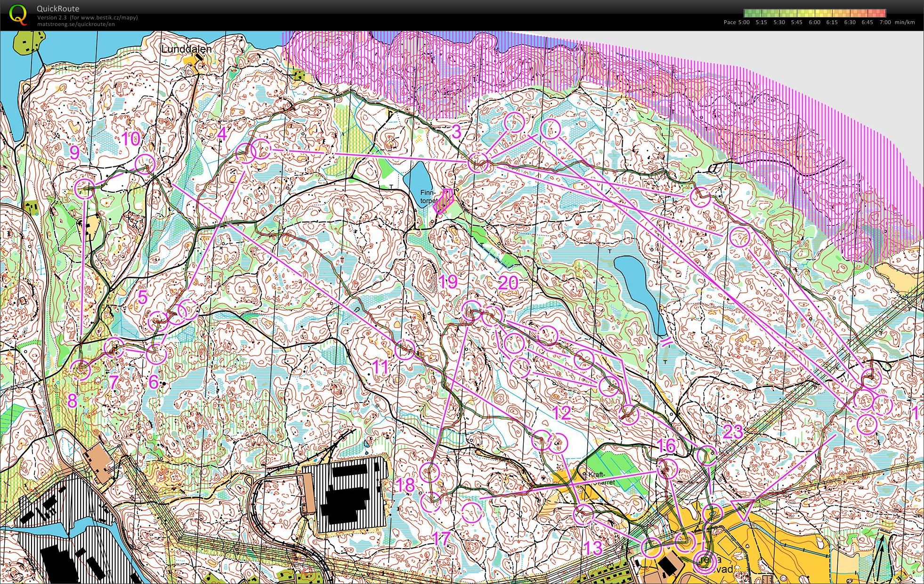Viewport: 924px width, 584px height.
Task: Click control number 23 on the map
Action: coord(733,431)
